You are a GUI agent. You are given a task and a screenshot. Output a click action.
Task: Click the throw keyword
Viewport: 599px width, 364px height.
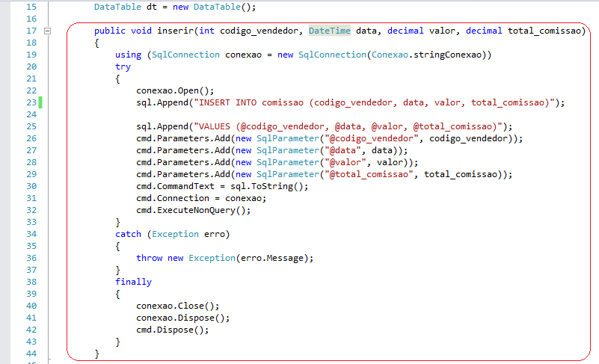(149, 258)
